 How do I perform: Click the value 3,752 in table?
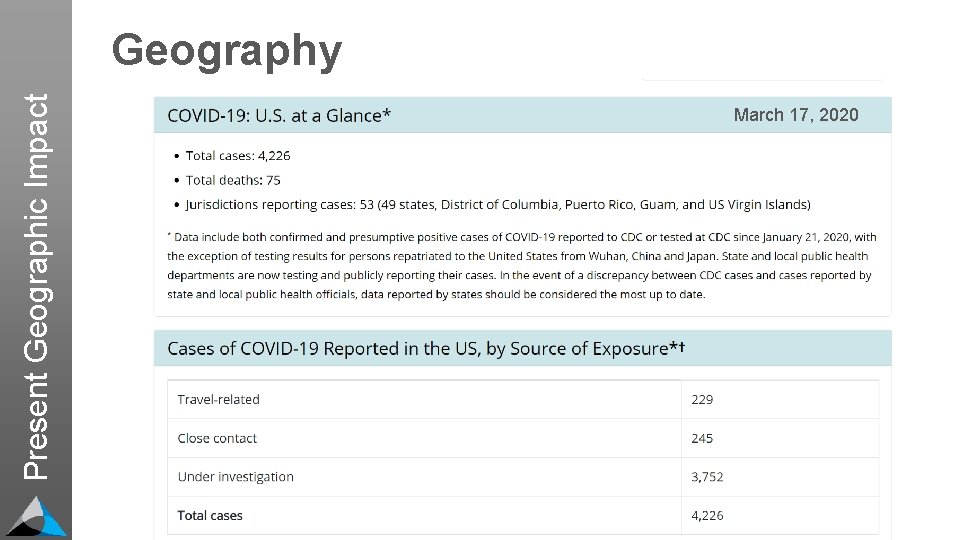click(707, 477)
